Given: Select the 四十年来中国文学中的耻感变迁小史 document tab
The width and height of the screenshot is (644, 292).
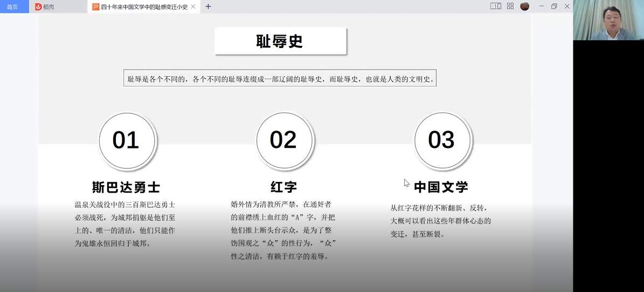Looking at the screenshot, I should click(x=144, y=6).
